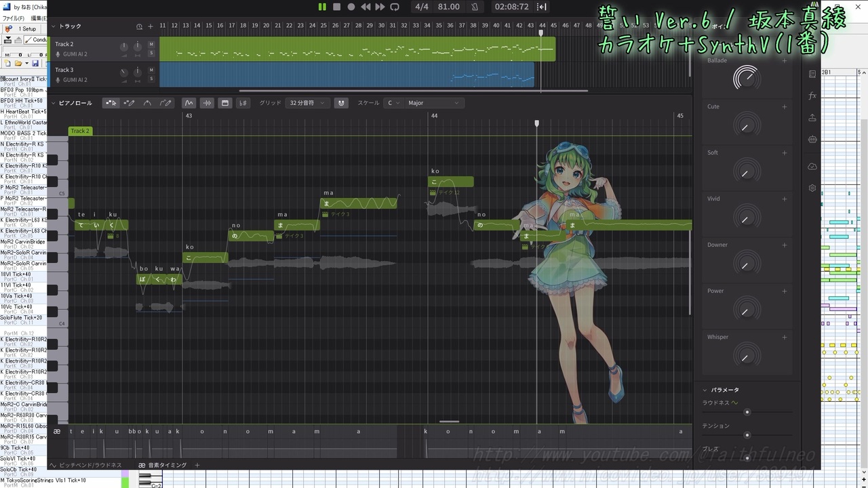Switch to the ピッチベンド/ラウドネス tab
The image size is (868, 488).
85,465
